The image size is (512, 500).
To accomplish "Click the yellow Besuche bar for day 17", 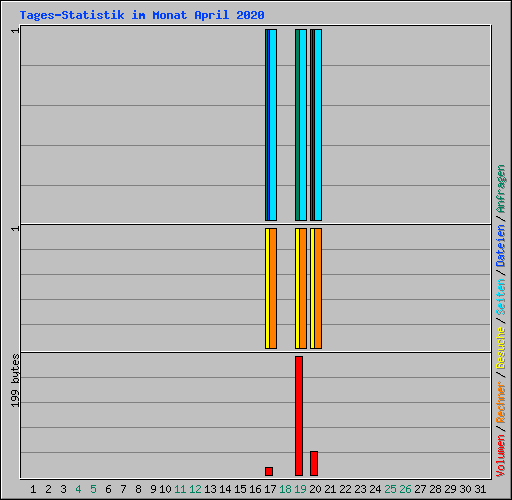I will [x=267, y=288].
